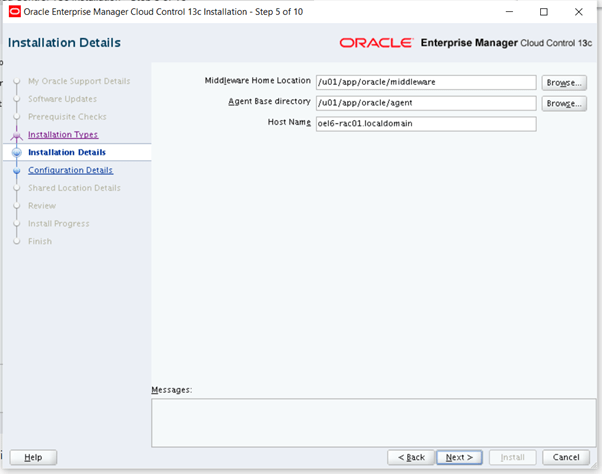Image resolution: width=602 pixels, height=474 pixels.
Task: Go back with the Back button
Action: pyautogui.click(x=411, y=457)
